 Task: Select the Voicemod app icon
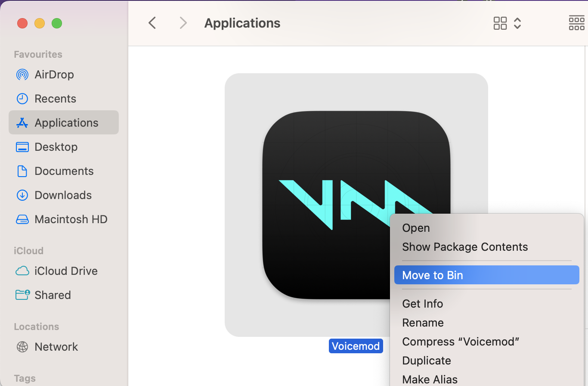356,205
